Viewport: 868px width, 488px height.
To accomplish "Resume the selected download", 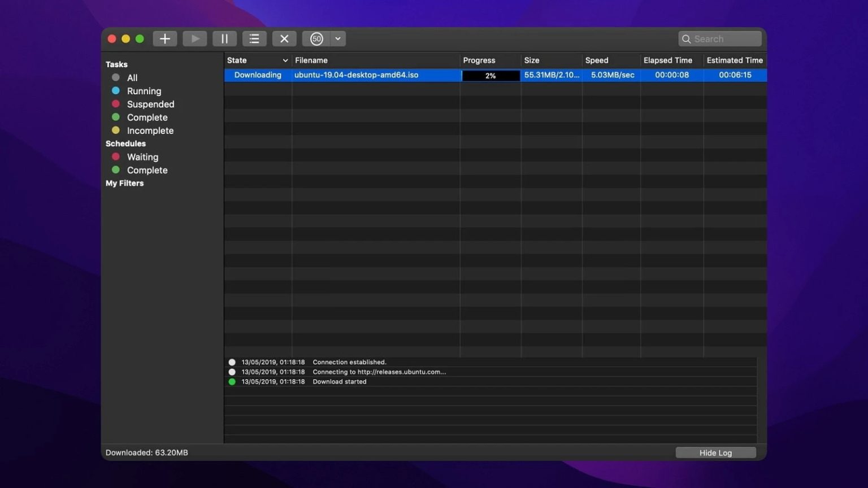I will (x=194, y=38).
